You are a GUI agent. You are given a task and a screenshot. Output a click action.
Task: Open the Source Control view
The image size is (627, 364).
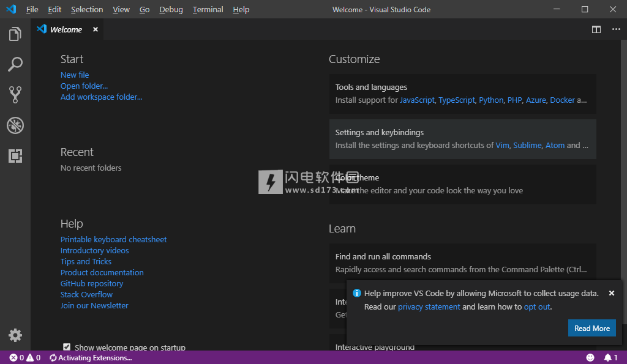[x=15, y=95]
